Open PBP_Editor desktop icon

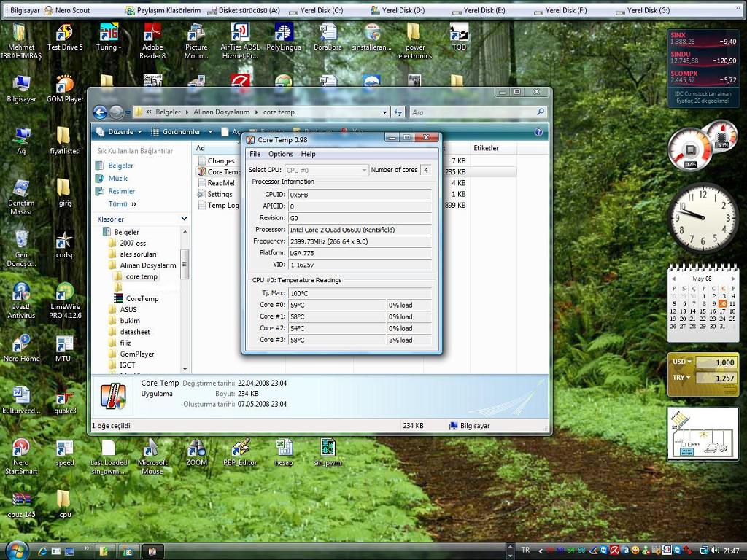pyautogui.click(x=240, y=452)
